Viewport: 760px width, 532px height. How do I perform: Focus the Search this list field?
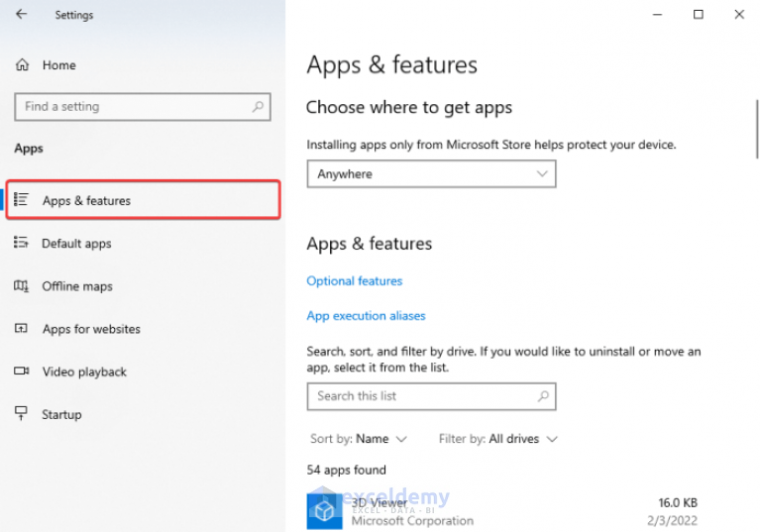coord(431,396)
